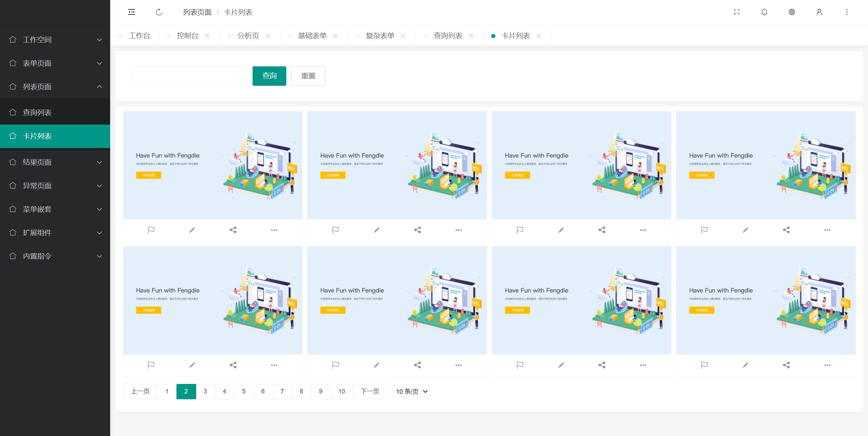The image size is (868, 436).
Task: Click the refresh page icon
Action: (159, 12)
